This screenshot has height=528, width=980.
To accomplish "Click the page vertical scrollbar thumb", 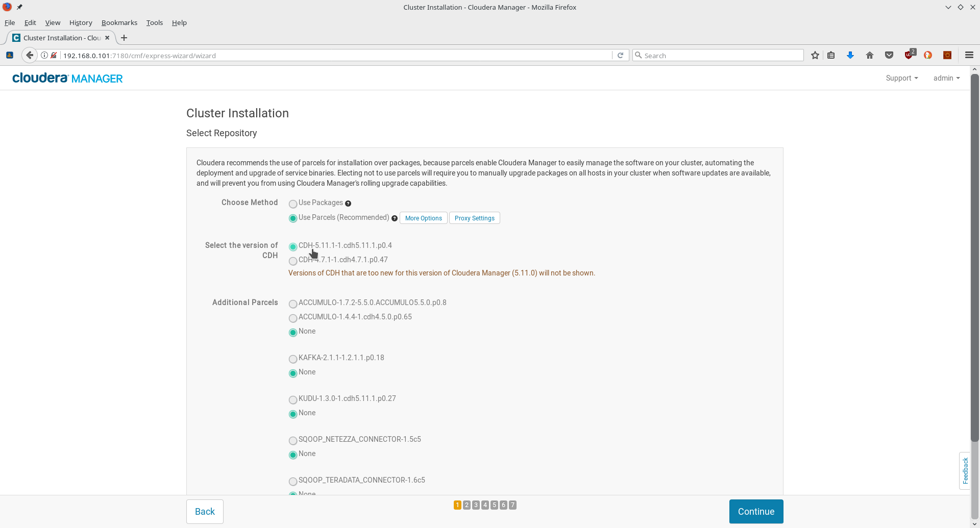I will tap(974, 258).
